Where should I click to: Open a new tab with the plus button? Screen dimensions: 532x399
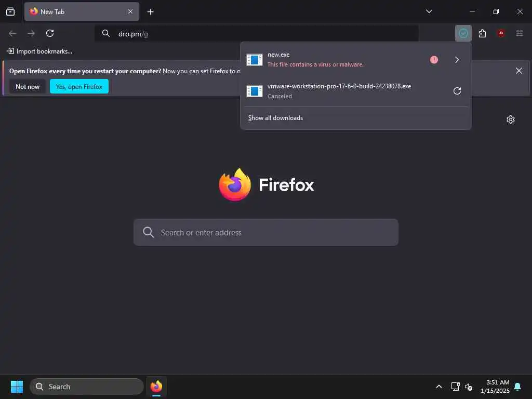point(150,12)
